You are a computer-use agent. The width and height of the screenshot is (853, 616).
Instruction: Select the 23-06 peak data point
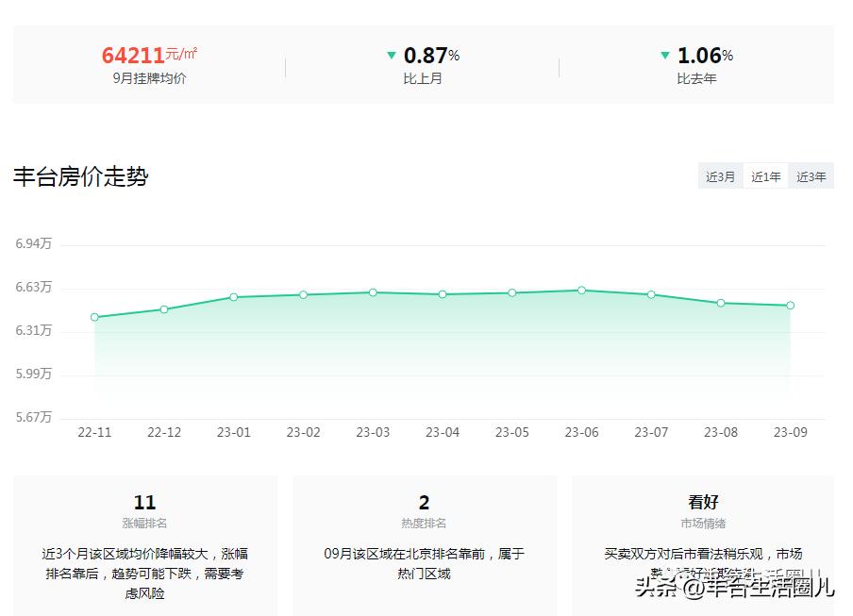[x=580, y=290]
